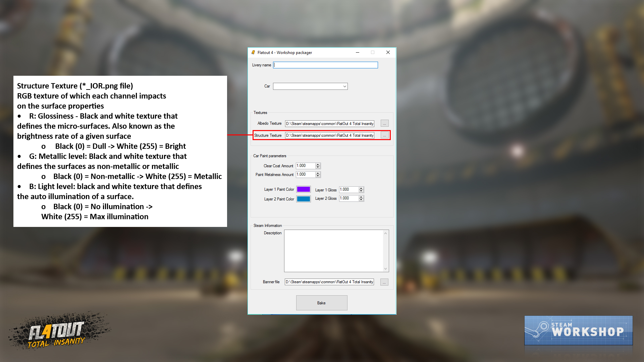Decrease Clear Coat Amount with down arrow
Image resolution: width=644 pixels, height=362 pixels.
click(318, 167)
